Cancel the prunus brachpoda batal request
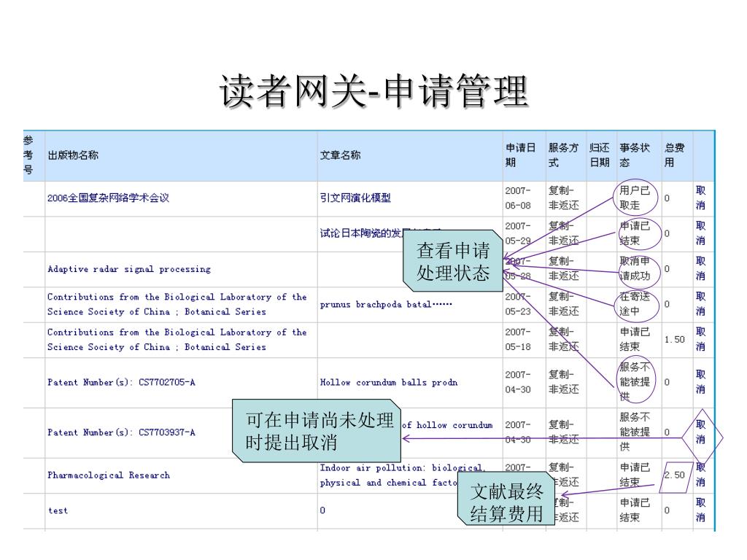This screenshot has width=747, height=560. [700, 304]
